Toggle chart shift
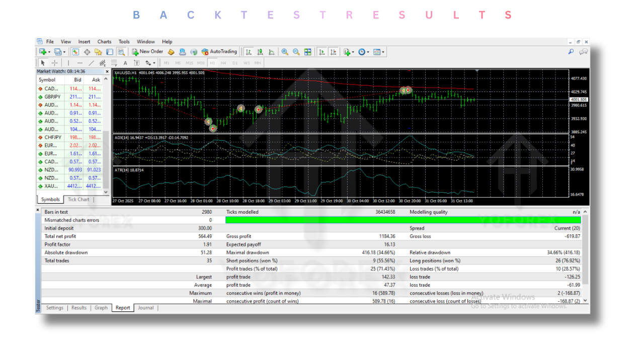The width and height of the screenshot is (644, 362). tap(333, 52)
